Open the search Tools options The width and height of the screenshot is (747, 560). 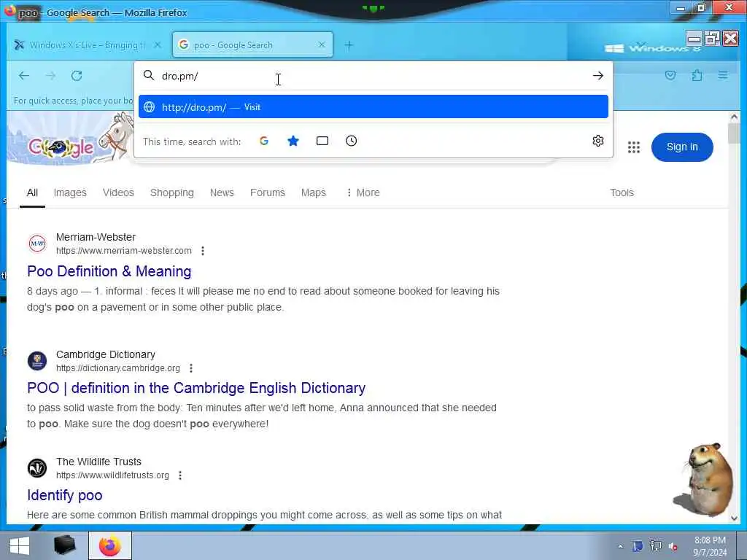click(622, 192)
